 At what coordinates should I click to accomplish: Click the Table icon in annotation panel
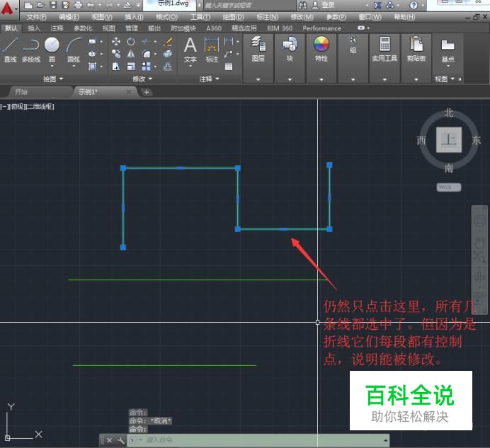(x=229, y=67)
